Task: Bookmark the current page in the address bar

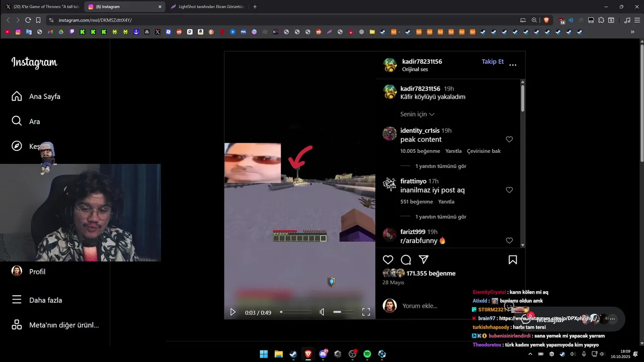Action: pos(38,20)
